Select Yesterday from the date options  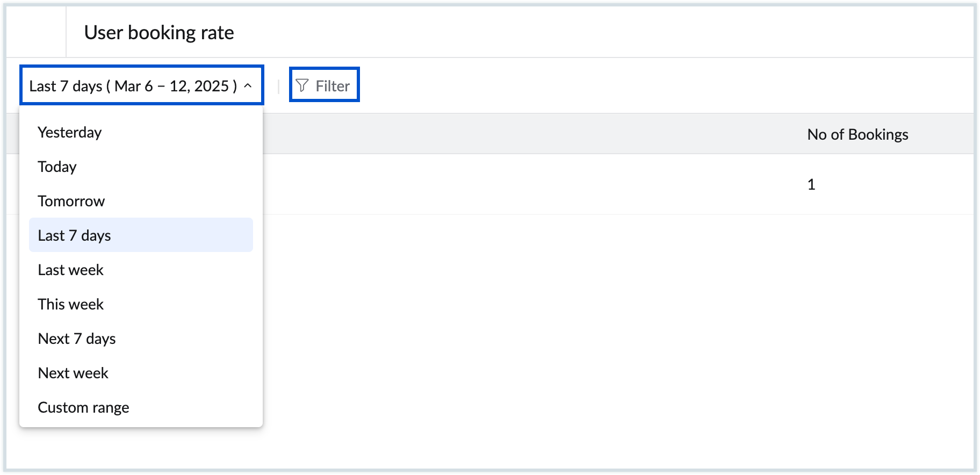[x=69, y=132]
